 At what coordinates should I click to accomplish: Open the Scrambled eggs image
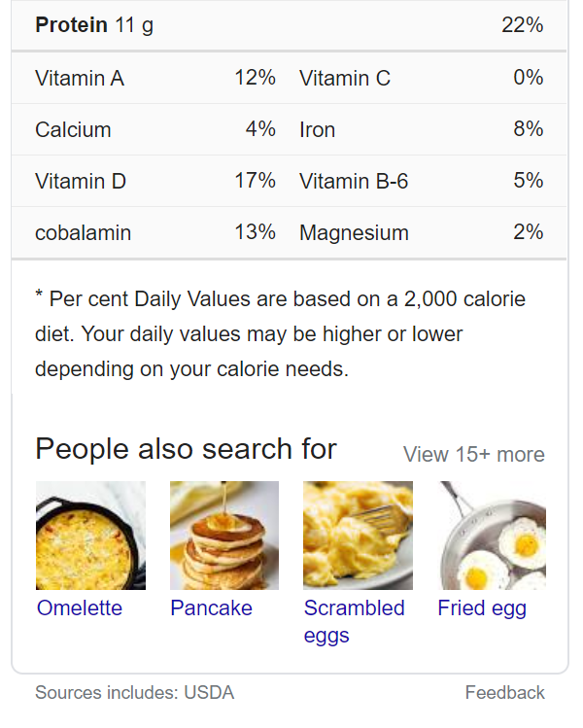[358, 536]
